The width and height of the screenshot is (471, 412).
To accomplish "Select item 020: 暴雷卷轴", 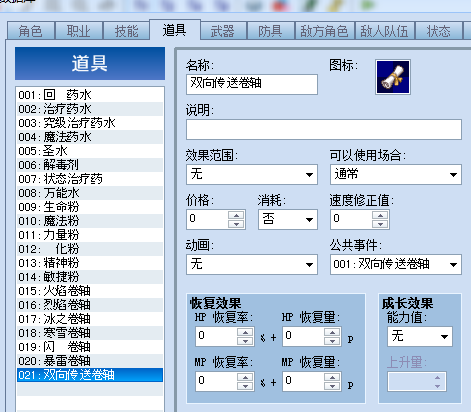I will point(90,361).
